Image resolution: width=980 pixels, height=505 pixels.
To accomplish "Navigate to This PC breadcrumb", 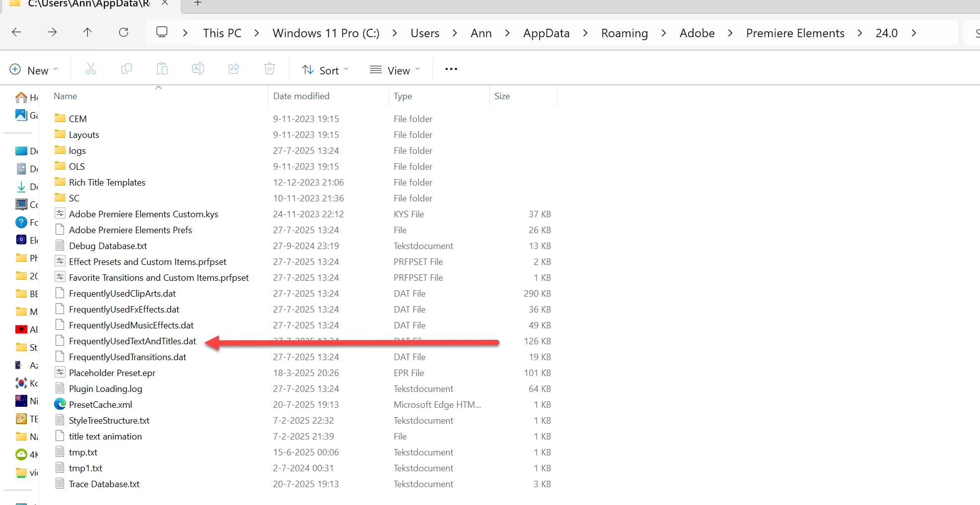I will coord(222,33).
